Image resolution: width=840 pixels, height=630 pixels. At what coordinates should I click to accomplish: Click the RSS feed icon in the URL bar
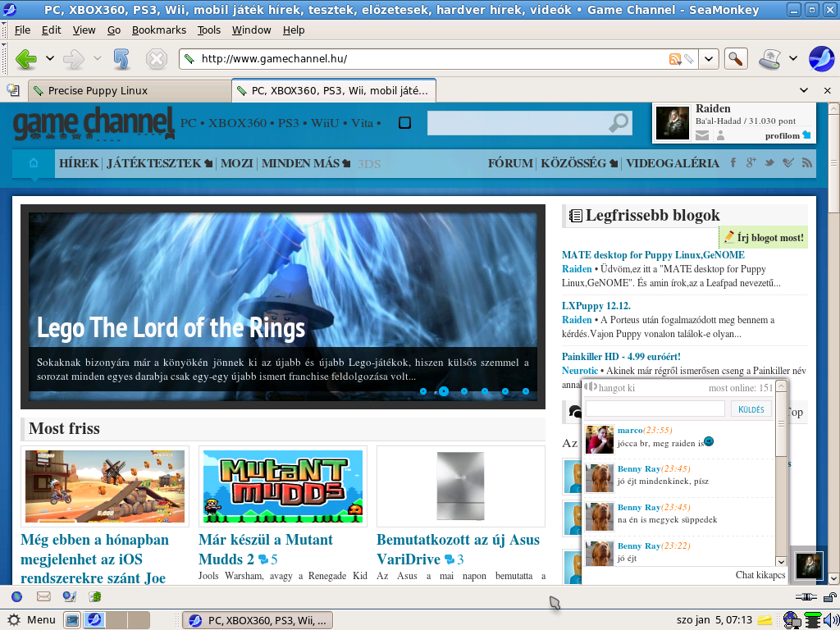click(x=675, y=59)
